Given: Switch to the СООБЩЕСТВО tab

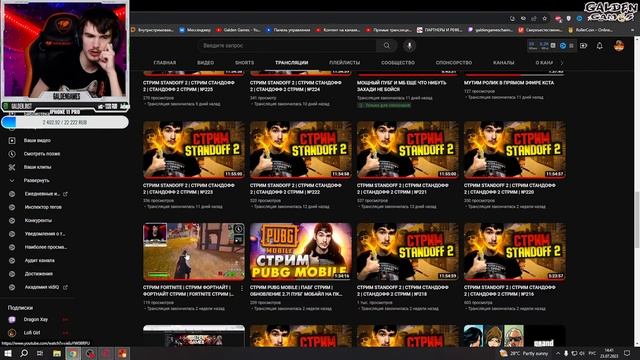Looking at the screenshot, I should pyautogui.click(x=398, y=63).
